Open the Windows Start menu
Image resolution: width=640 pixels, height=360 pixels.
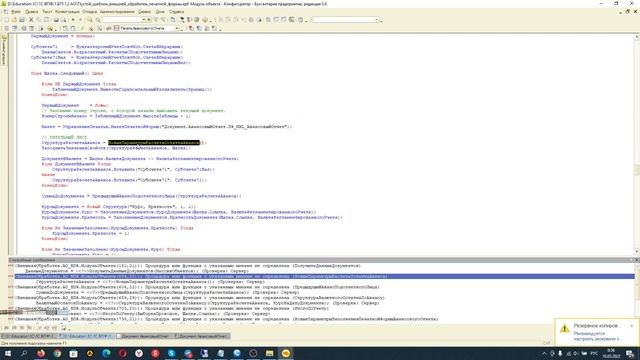[x=8, y=353]
